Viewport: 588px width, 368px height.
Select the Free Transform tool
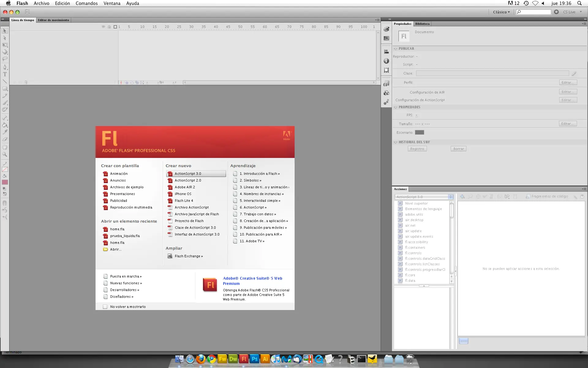tap(5, 45)
